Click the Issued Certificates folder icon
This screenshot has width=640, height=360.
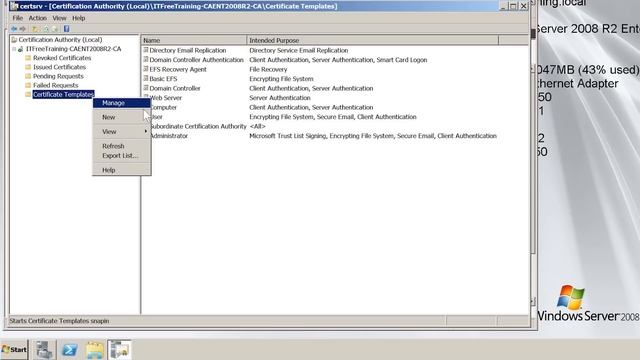point(28,67)
